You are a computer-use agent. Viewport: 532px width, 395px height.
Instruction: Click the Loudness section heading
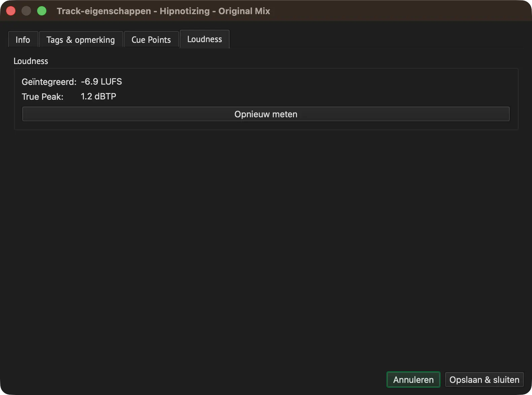31,61
